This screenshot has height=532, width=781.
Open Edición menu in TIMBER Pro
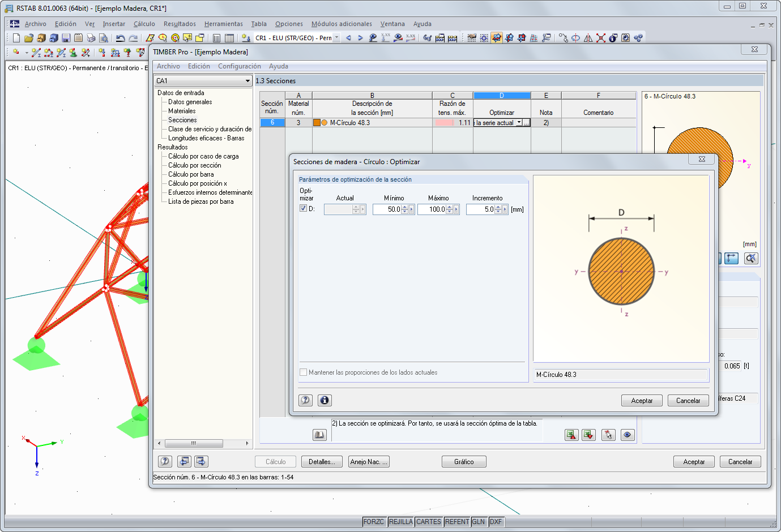click(199, 66)
